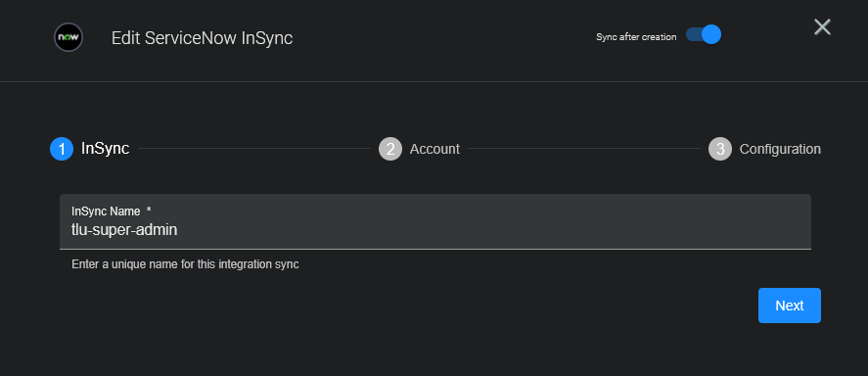This screenshot has width=868, height=376.
Task: Click the 'Sync after creation' label text
Action: (636, 37)
